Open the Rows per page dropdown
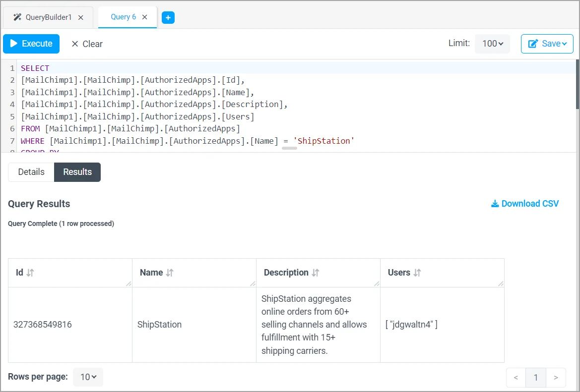The height and width of the screenshot is (392, 580). pyautogui.click(x=88, y=377)
